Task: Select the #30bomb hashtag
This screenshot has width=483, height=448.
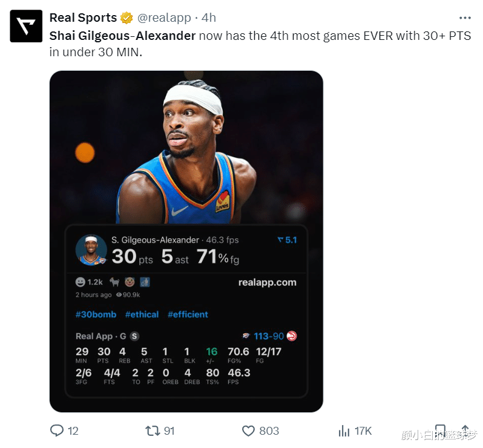Action: coord(96,314)
